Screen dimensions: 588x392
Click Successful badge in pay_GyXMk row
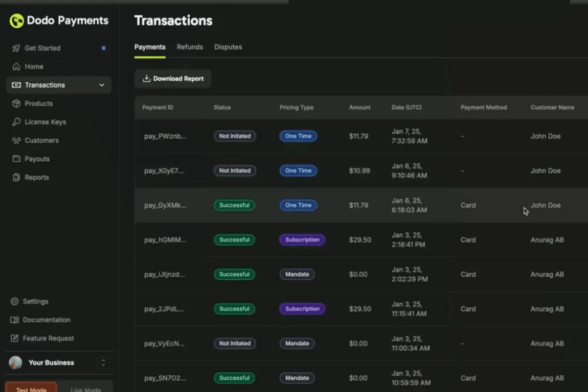point(234,205)
